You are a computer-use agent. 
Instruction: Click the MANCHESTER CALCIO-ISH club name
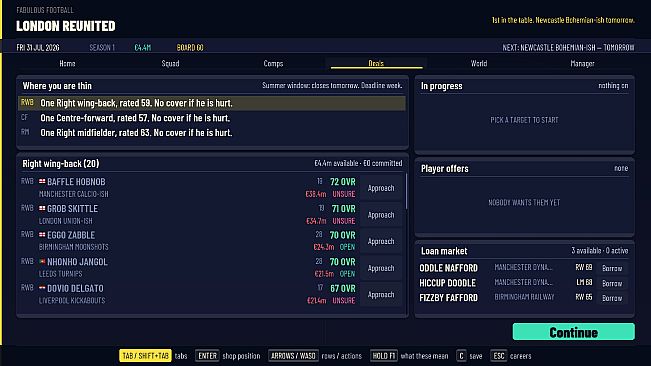[x=73, y=194]
